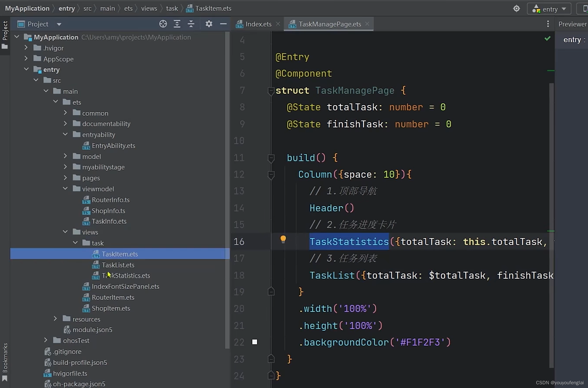This screenshot has height=388, width=588.
Task: Click the lightbulb quick-fix icon on line 16
Action: [x=283, y=239]
